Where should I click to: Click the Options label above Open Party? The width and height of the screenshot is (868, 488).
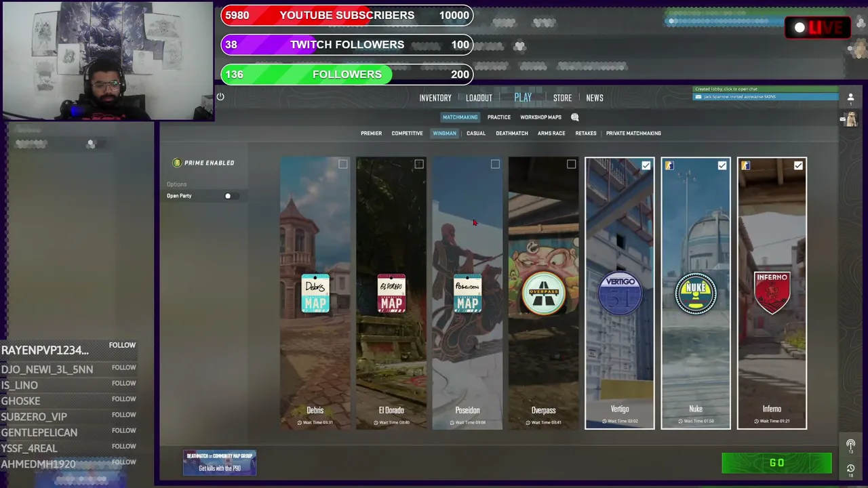click(x=176, y=184)
